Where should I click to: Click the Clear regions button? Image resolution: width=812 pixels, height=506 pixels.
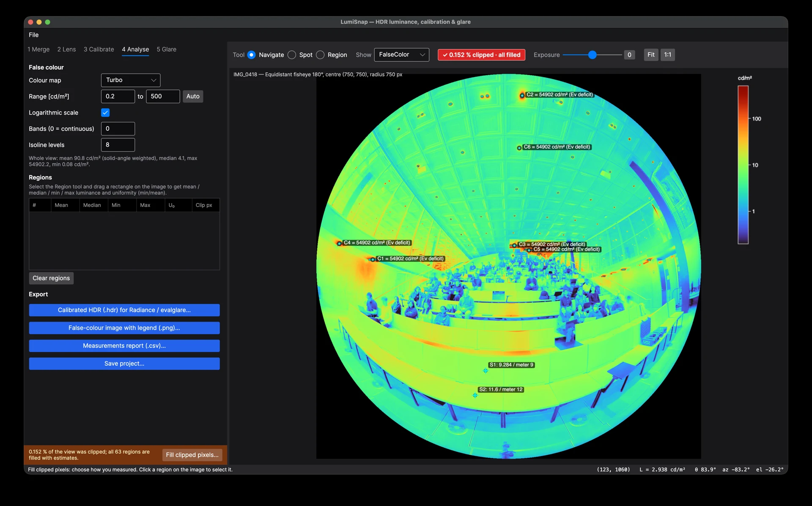(x=51, y=278)
